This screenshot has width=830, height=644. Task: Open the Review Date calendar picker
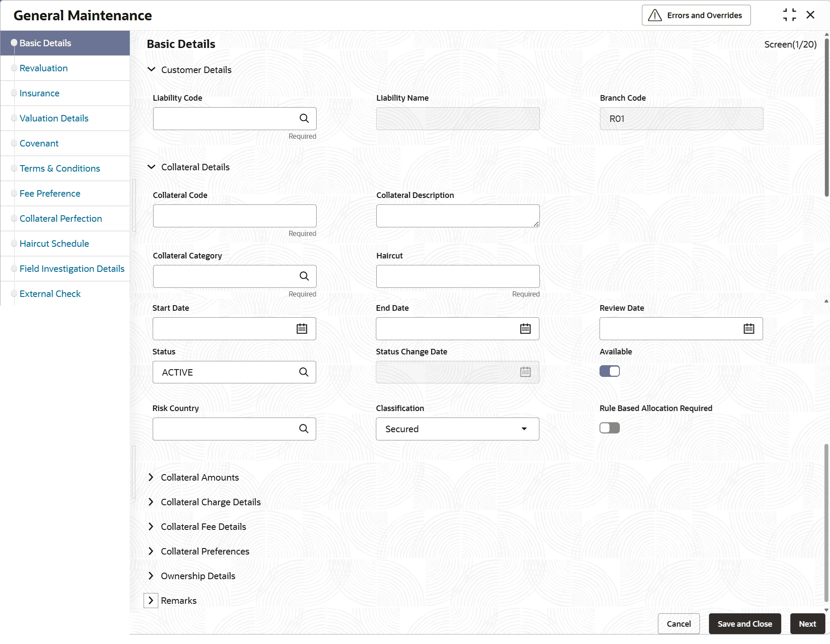pos(749,329)
